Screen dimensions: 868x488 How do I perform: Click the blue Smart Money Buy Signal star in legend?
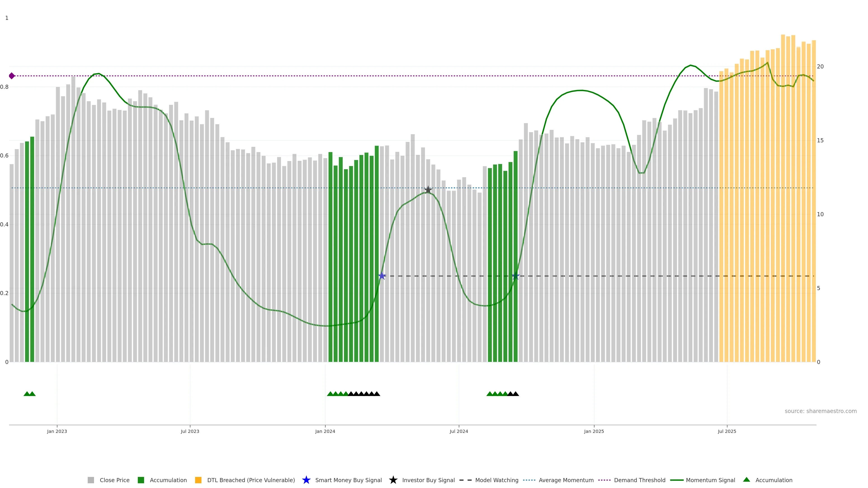point(306,480)
